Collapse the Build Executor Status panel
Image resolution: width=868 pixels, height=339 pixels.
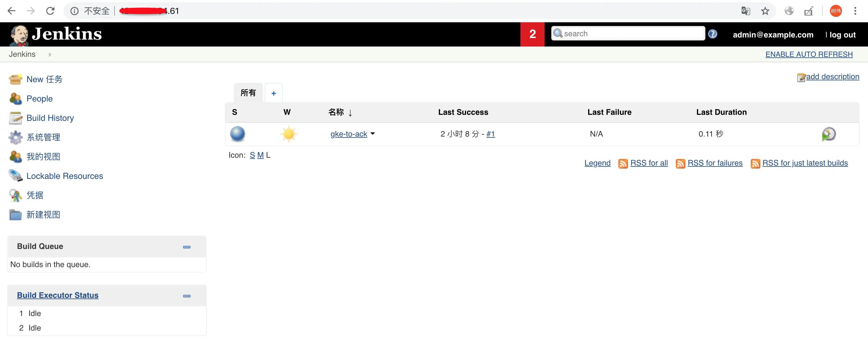(x=186, y=296)
